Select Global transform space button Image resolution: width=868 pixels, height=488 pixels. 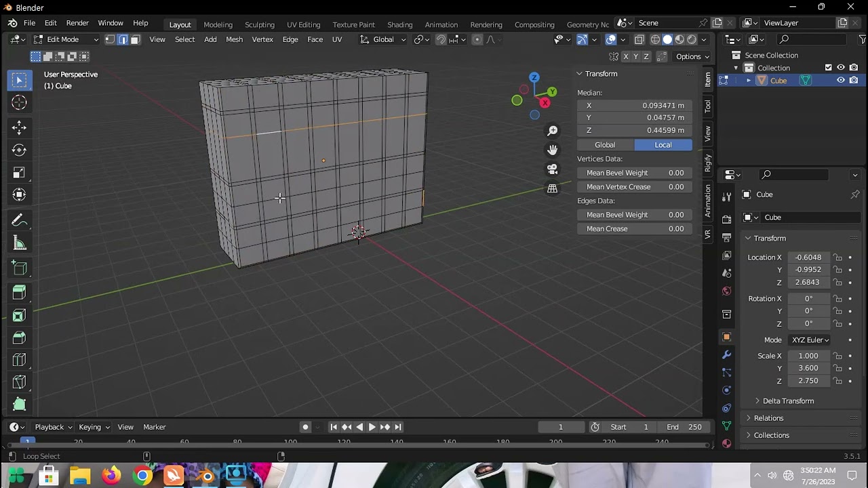coord(605,145)
